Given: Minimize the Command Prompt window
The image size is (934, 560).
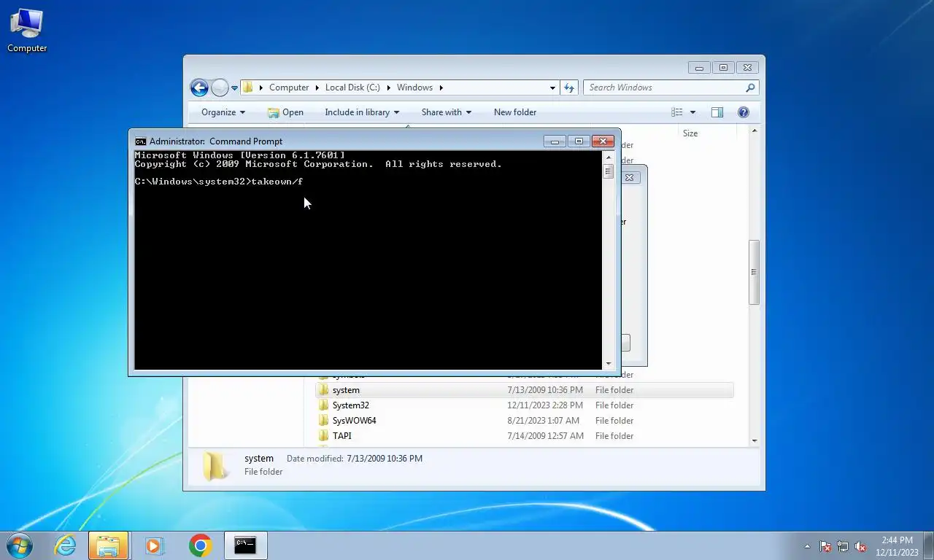Looking at the screenshot, I should click(x=555, y=141).
